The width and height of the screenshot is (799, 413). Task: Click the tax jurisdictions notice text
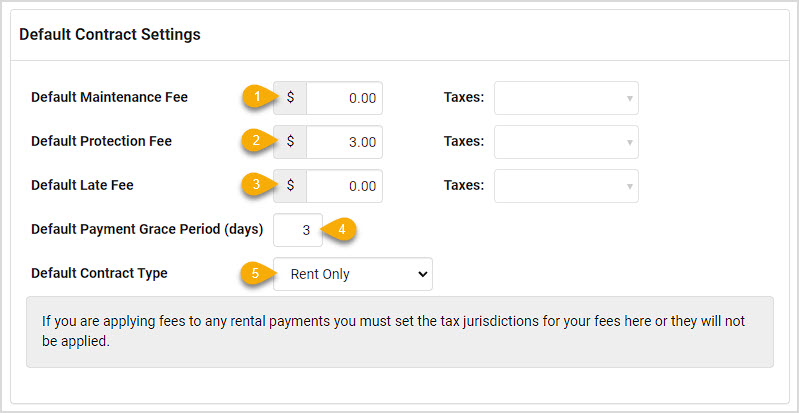tap(394, 331)
